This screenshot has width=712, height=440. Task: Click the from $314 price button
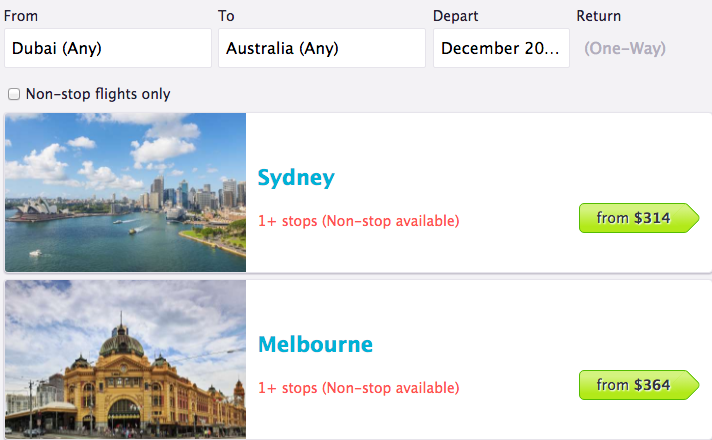coord(639,218)
